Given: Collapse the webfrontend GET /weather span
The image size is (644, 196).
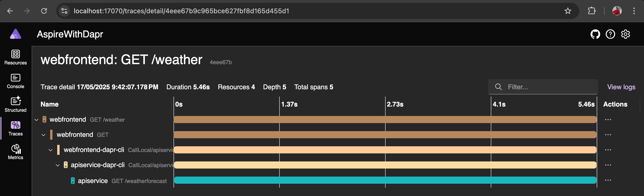Looking at the screenshot, I should tap(36, 120).
